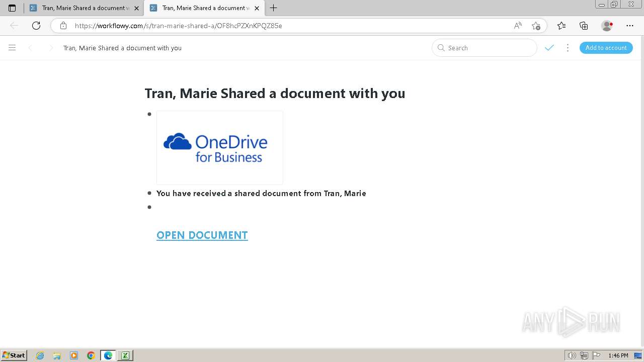Click the Add to account button

(x=606, y=48)
